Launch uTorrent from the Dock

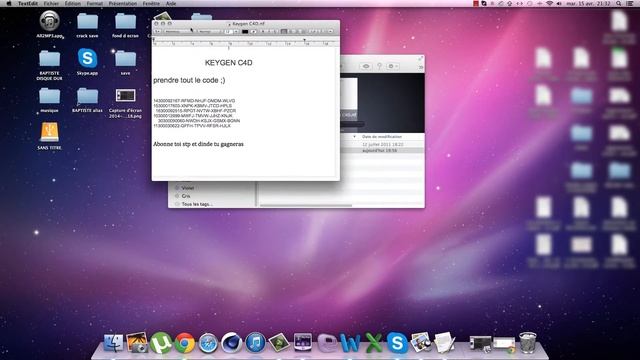[161, 343]
